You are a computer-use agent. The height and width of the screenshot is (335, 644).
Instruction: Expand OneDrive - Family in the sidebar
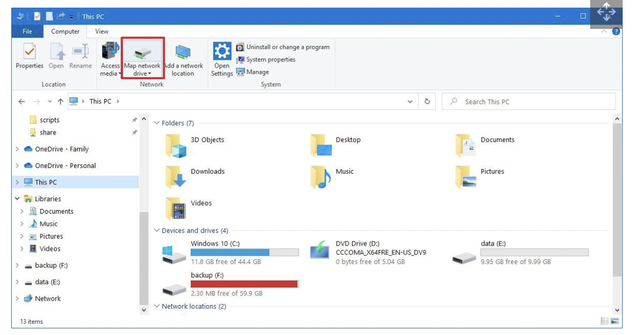pos(17,149)
